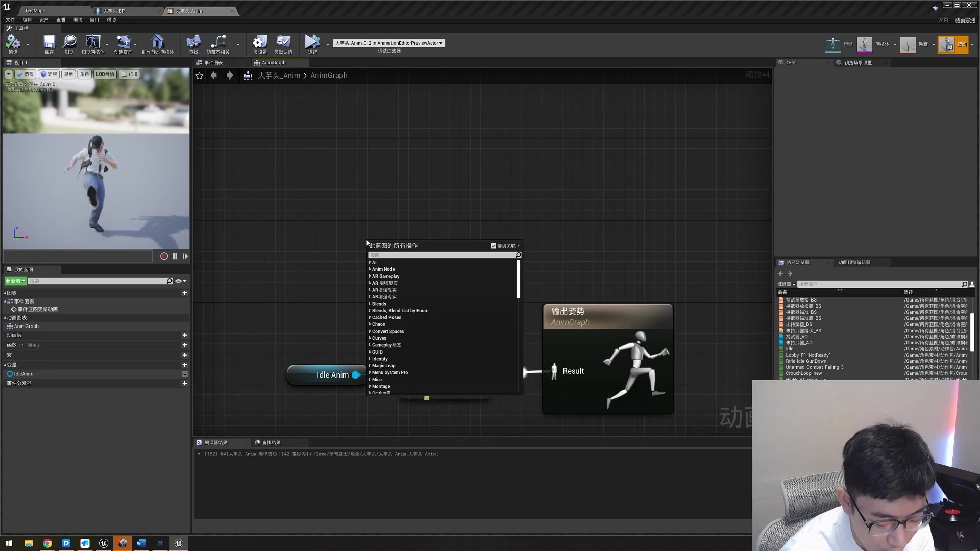Toggle the eye view options in My Blueprint
980x551 pixels.
coord(179,281)
